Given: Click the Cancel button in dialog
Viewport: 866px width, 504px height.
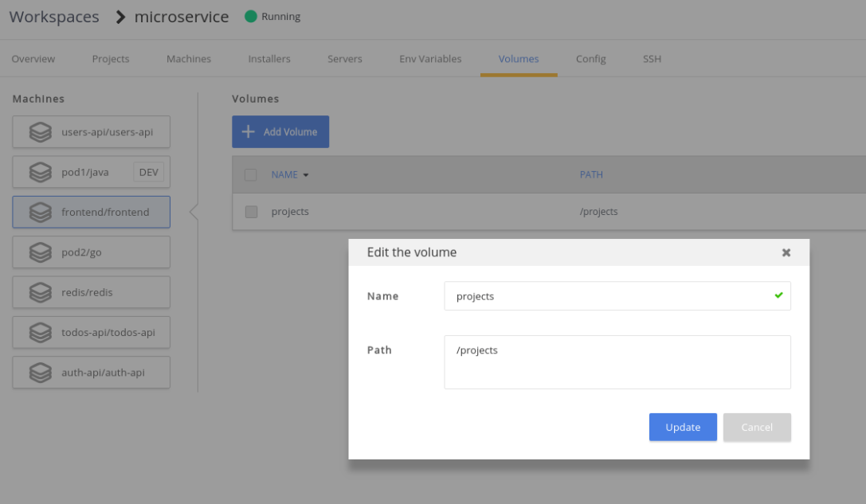Looking at the screenshot, I should [x=756, y=427].
